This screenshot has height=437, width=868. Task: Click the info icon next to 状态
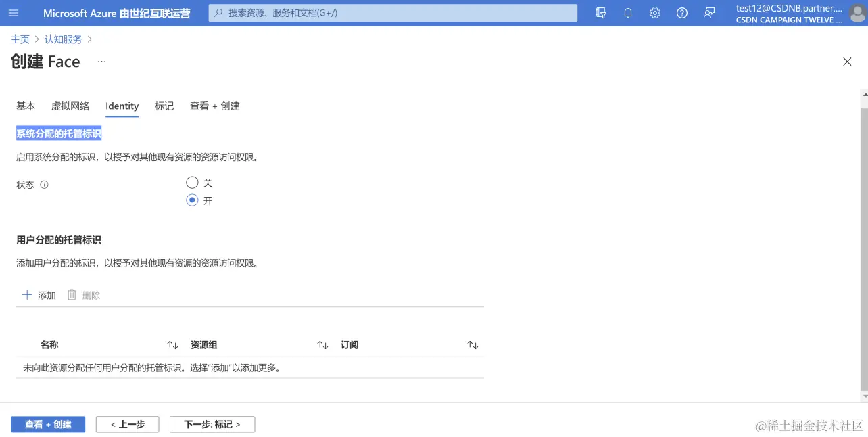click(x=45, y=185)
